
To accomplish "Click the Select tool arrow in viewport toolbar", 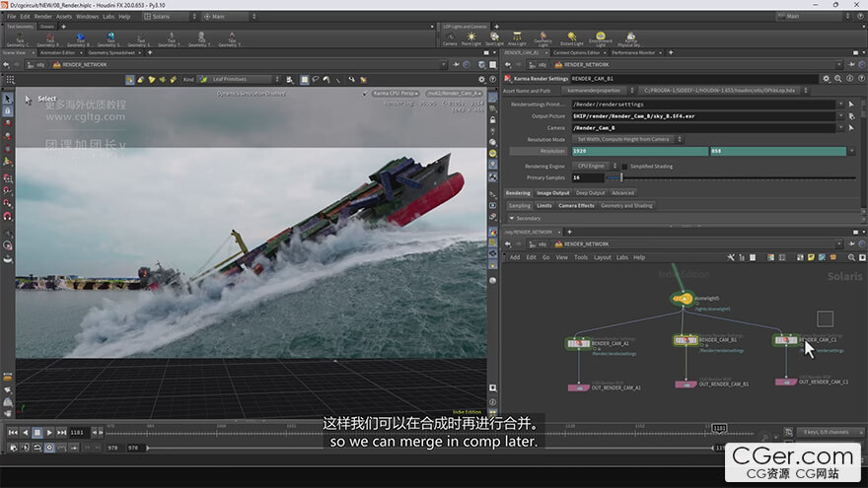I will [x=8, y=99].
